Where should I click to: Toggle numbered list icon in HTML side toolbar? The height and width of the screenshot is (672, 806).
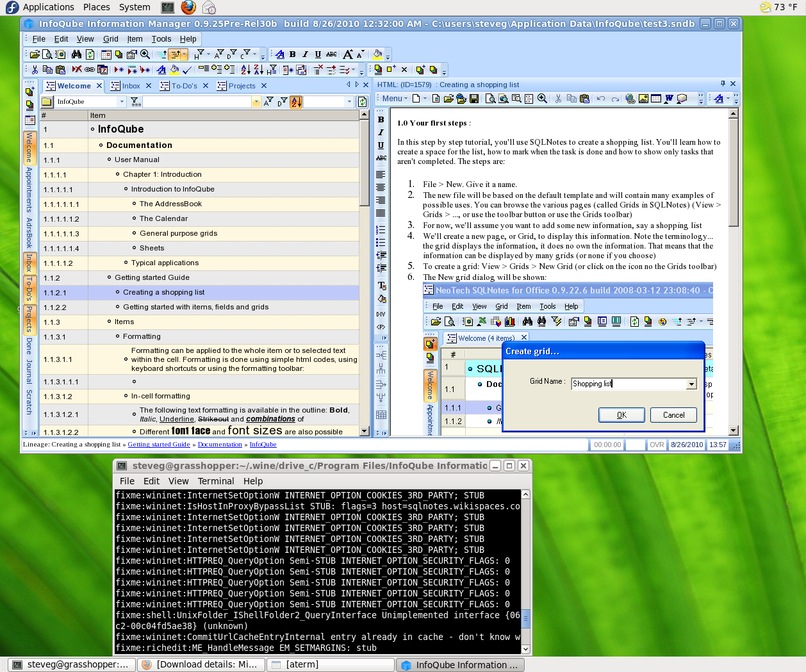coord(381,229)
